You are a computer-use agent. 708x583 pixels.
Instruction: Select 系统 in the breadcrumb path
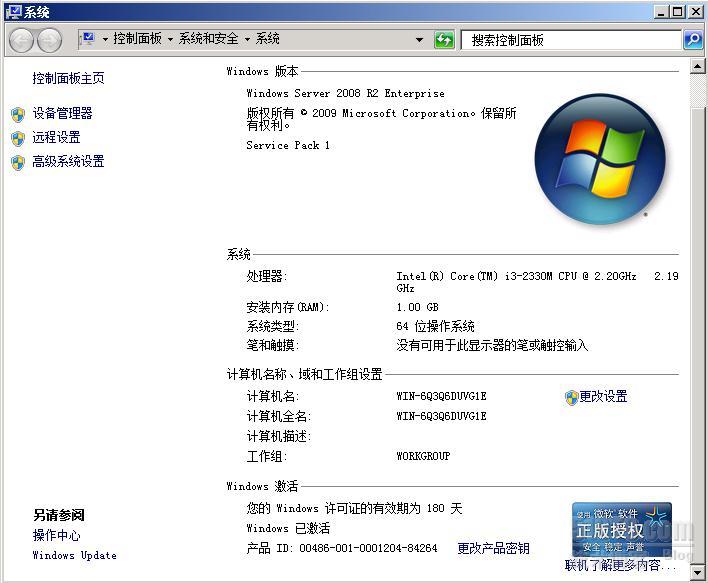[268, 39]
